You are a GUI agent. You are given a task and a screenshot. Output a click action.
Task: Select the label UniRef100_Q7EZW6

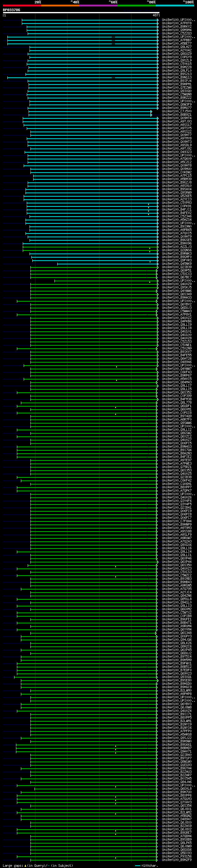177,88
